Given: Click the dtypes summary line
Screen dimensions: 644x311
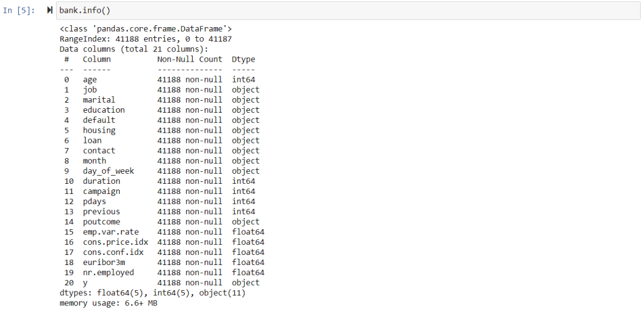Looking at the screenshot, I should point(152,293).
